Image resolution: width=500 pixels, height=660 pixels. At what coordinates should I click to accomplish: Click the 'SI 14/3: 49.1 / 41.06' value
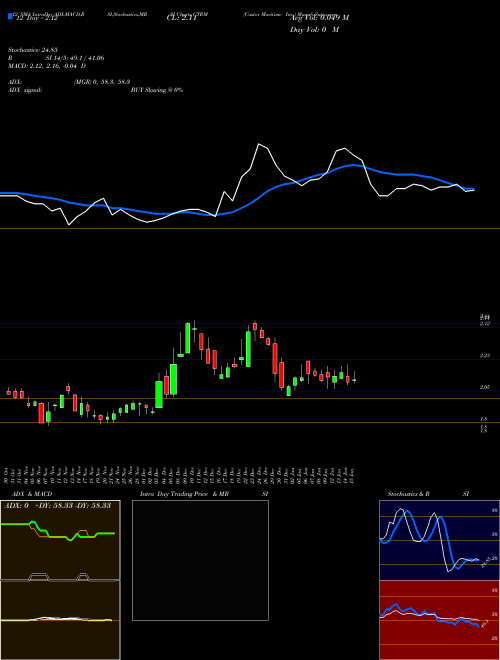point(75,58)
